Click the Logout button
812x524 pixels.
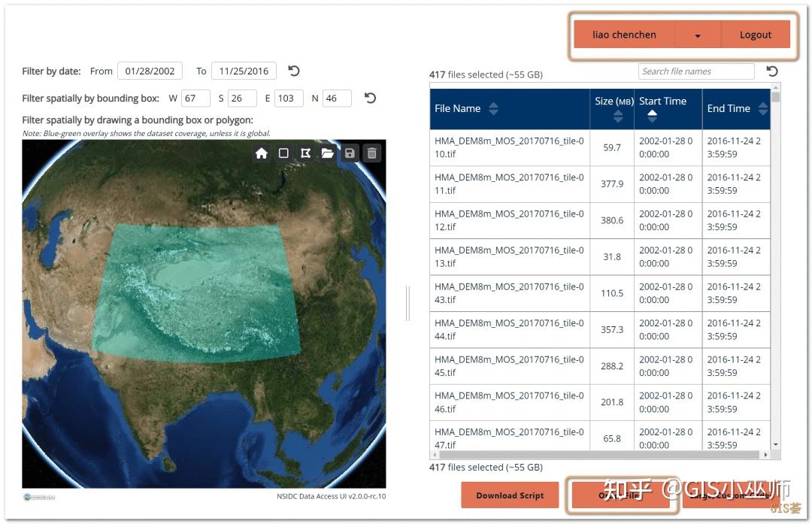(756, 35)
